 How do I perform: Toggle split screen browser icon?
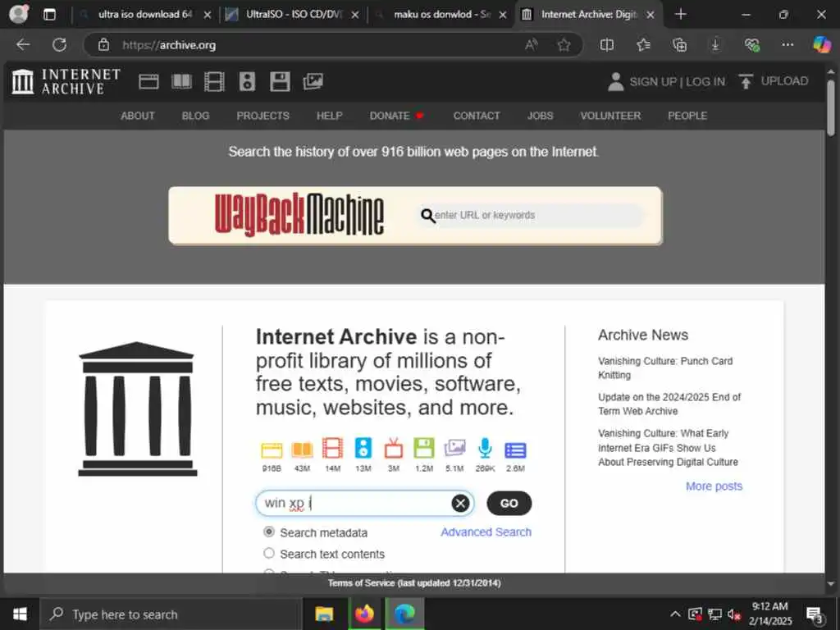tap(606, 45)
